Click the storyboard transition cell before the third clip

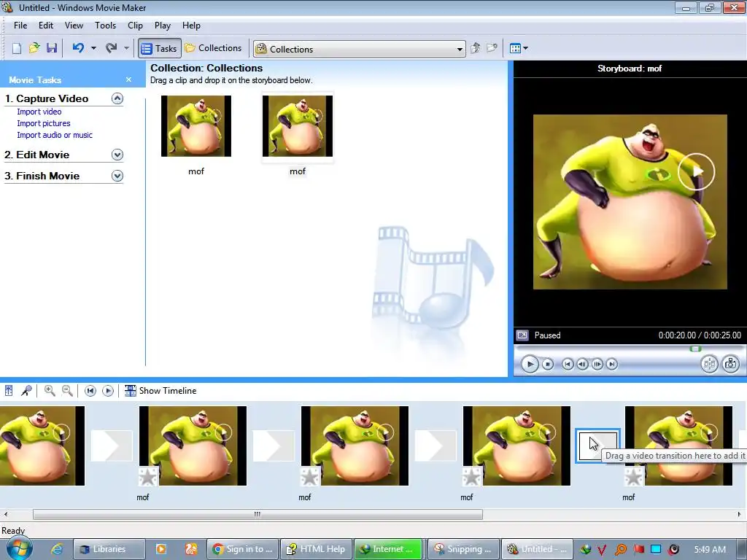pos(274,446)
